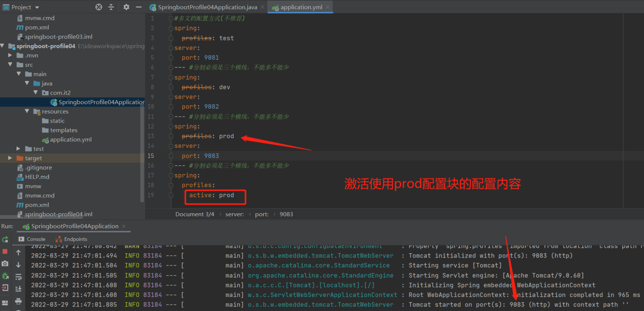Viewport: 644px width, 311px height.
Task: Collapse the main folder
Action: click(19, 74)
